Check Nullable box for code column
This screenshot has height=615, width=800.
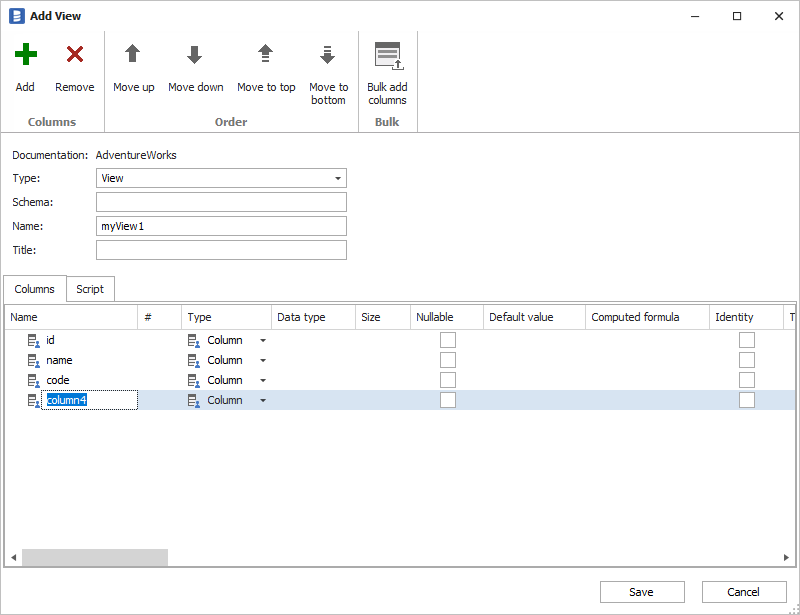(x=448, y=380)
